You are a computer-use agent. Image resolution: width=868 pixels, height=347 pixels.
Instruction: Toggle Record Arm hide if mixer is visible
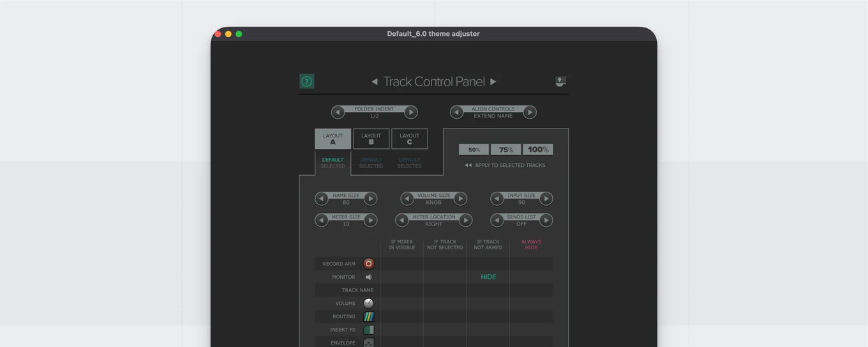(401, 263)
